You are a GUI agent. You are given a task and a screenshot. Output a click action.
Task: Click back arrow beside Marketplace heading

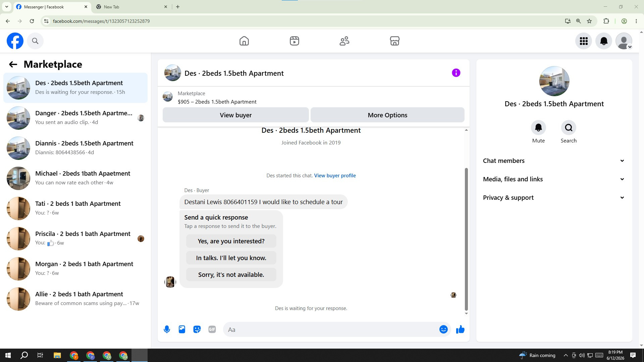click(x=13, y=64)
